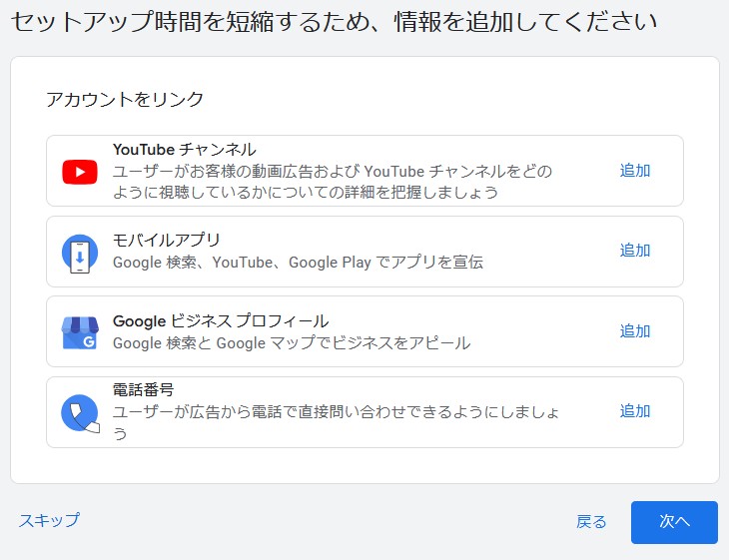
Task: Select the 電話番号 title text
Action: (143, 389)
